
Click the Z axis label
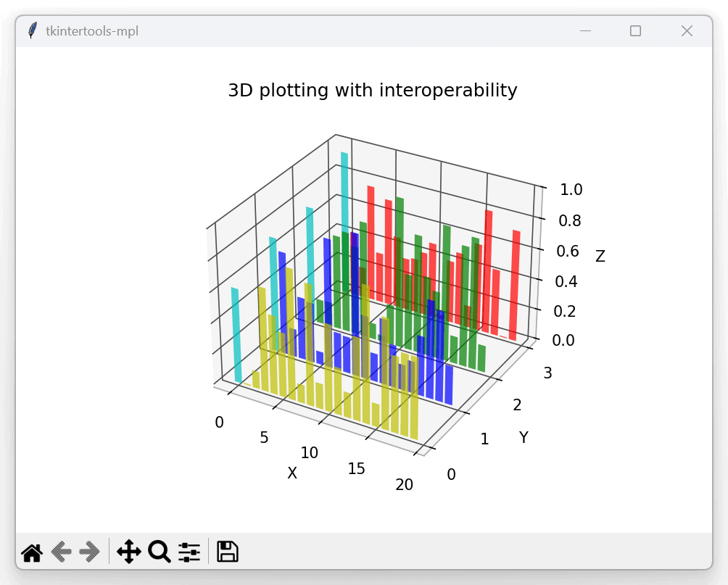click(600, 257)
